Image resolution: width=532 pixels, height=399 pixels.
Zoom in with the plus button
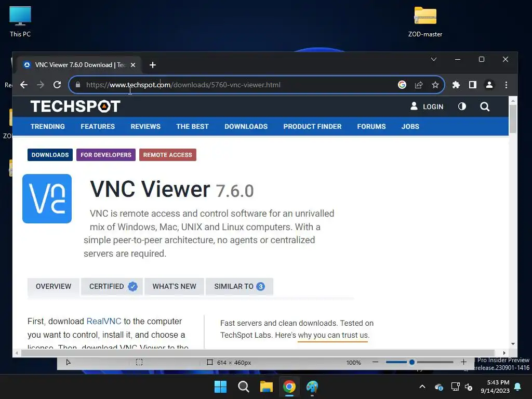(x=464, y=362)
